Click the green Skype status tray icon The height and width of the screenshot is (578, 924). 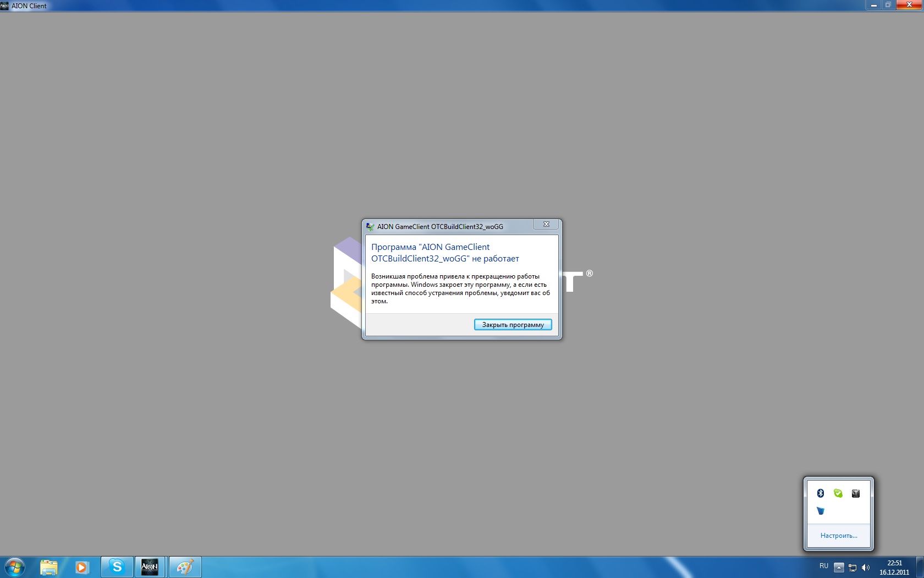(838, 493)
